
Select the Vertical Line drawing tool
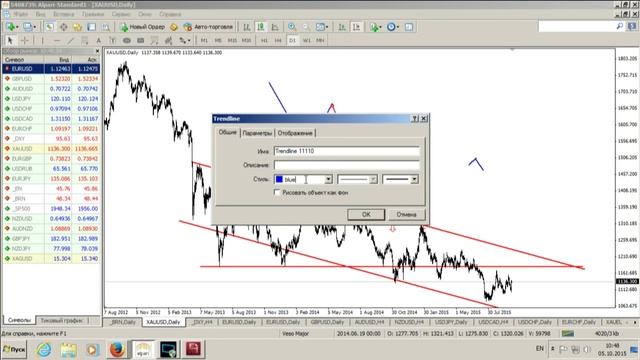42,40
